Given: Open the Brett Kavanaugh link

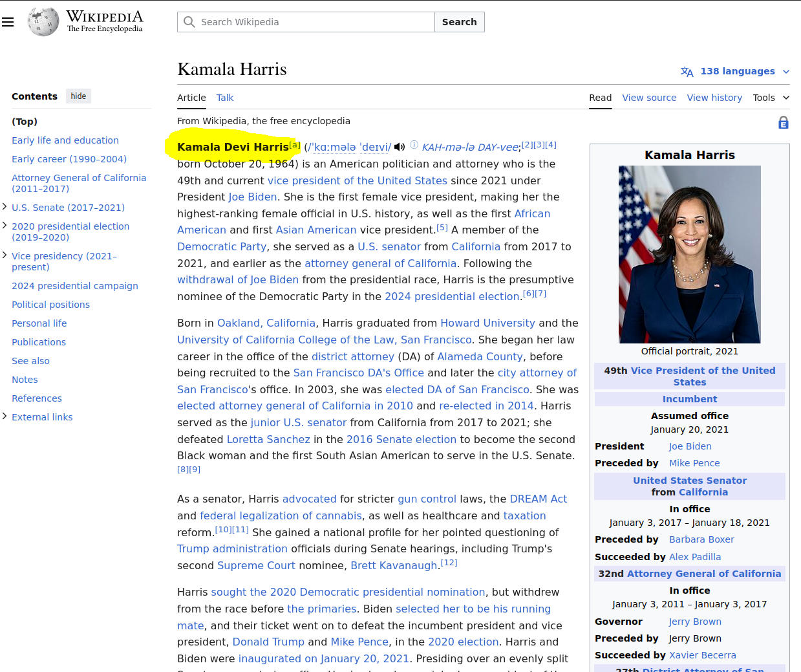Looking at the screenshot, I should coord(394,565).
